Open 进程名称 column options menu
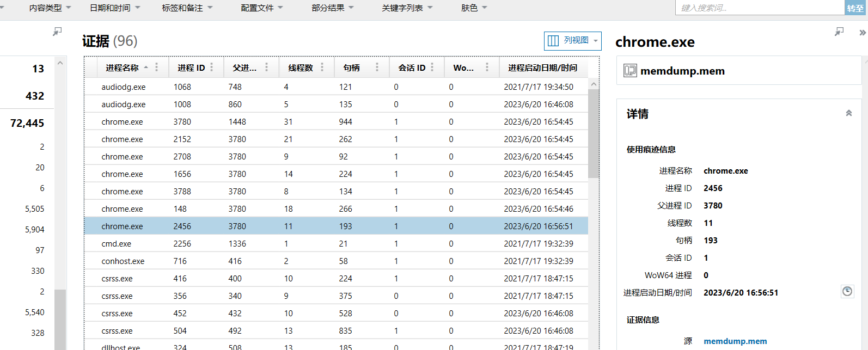This screenshot has width=868, height=350. click(156, 67)
